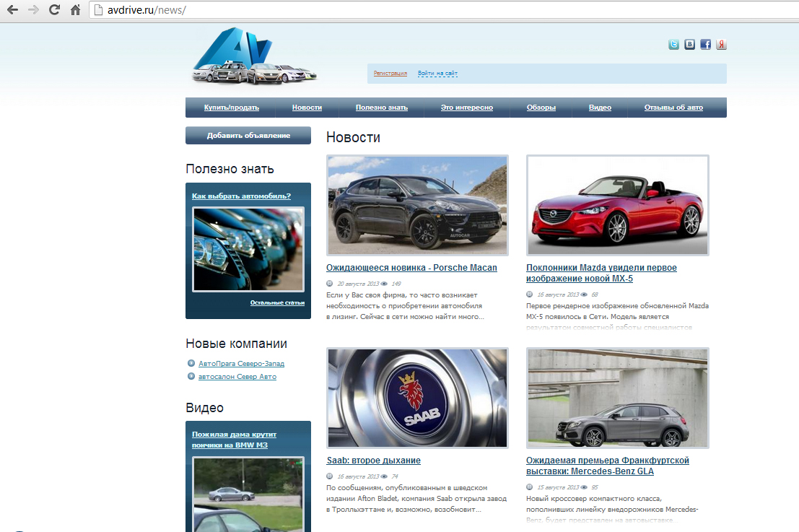Click the Добавить объявление button
The image size is (799, 532).
pos(248,136)
